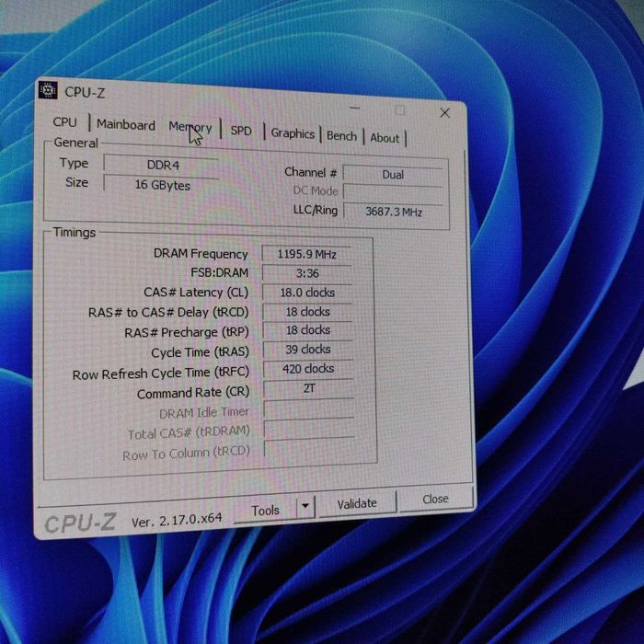Click the CAS# Latency (CL) label
644x644 pixels.
click(196, 292)
